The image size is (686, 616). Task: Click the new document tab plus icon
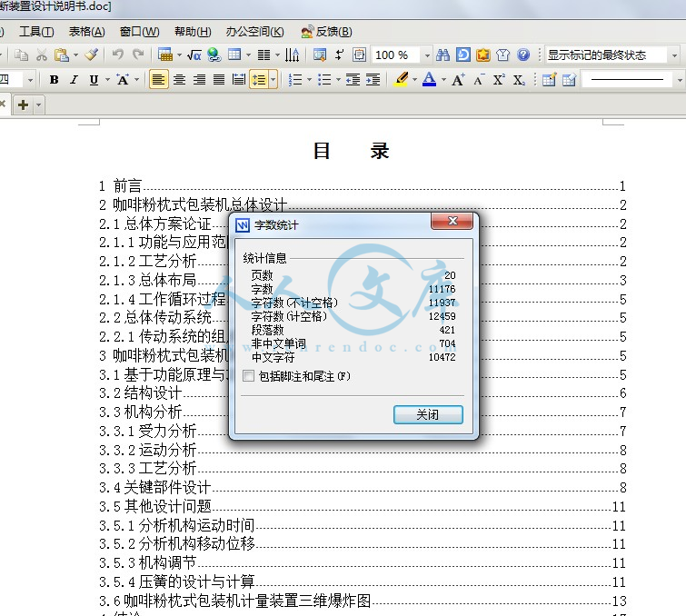pyautogui.click(x=24, y=105)
